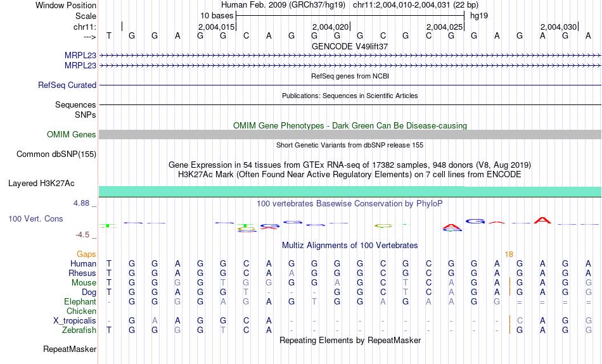
Task: Click 'Repeating Elements by RepeatMasker' title
Action: [350, 340]
